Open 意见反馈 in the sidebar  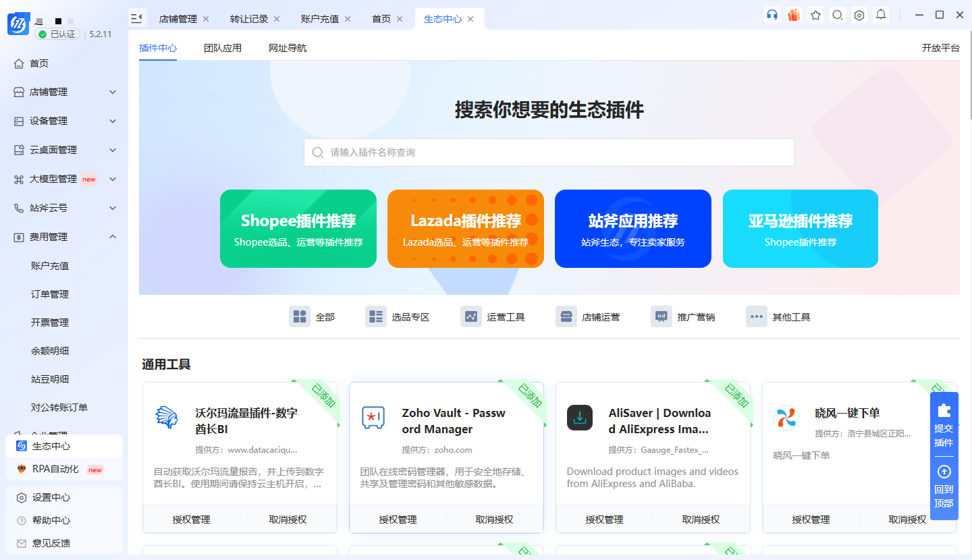coord(64,543)
